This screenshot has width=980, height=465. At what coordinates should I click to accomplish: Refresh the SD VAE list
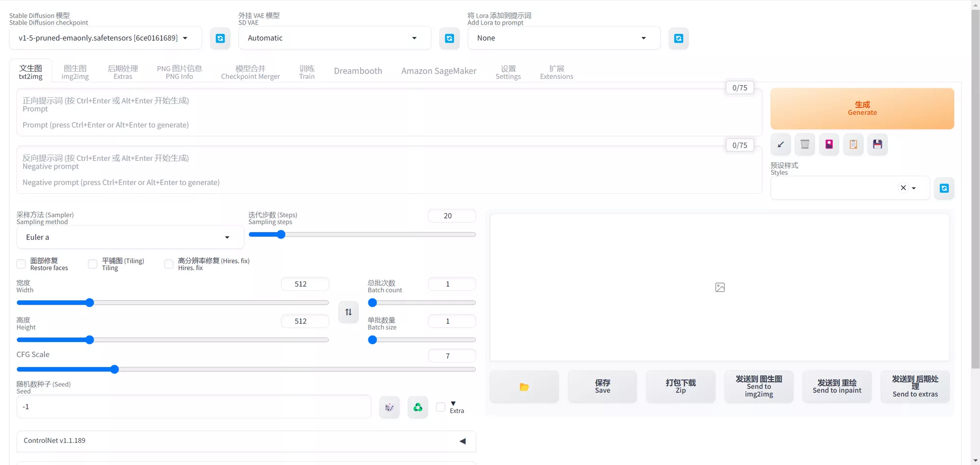[449, 38]
